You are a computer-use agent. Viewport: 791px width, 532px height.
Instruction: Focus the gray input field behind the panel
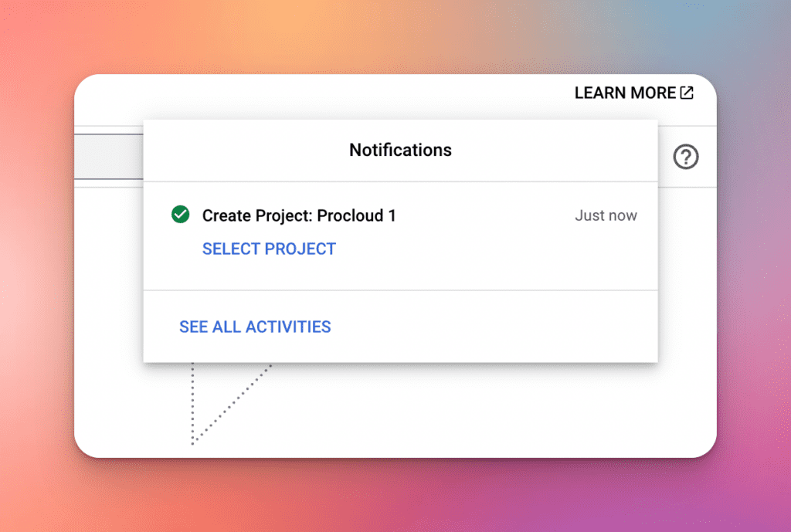[x=108, y=157]
